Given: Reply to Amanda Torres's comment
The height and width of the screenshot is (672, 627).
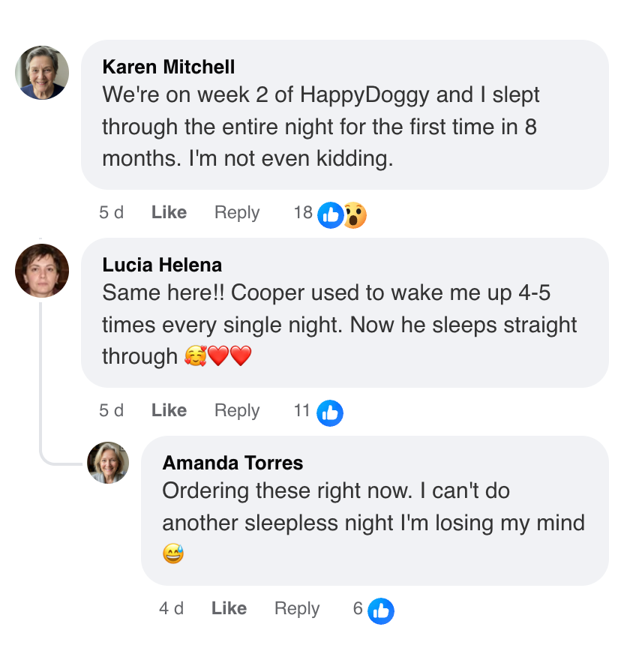Looking at the screenshot, I should tap(297, 609).
